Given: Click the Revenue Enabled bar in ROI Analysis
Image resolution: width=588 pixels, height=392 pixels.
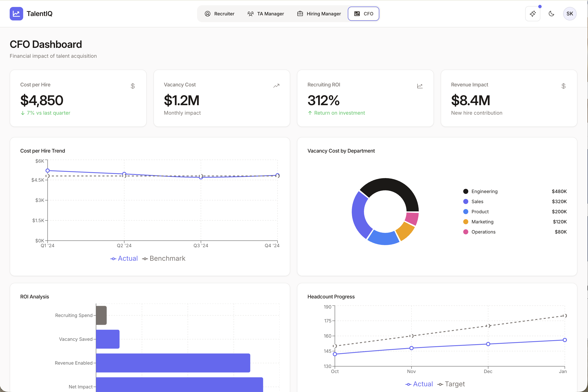Looking at the screenshot, I should click(x=173, y=363).
